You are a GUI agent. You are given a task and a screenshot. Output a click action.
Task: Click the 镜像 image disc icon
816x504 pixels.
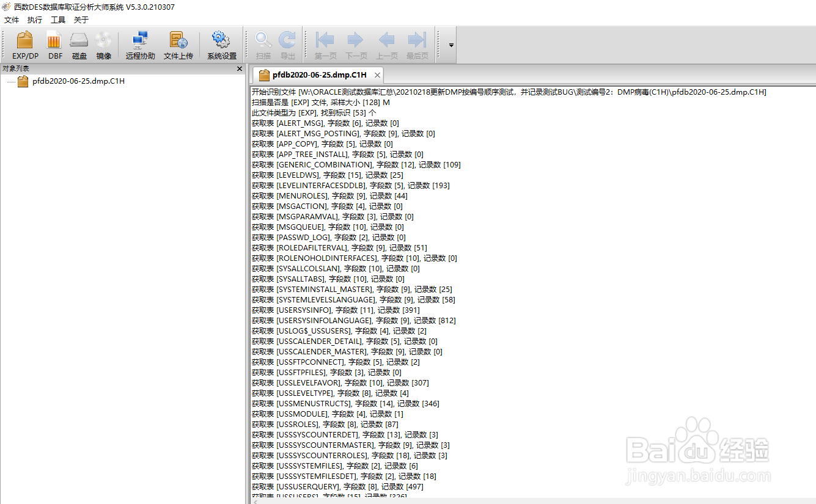(x=103, y=45)
